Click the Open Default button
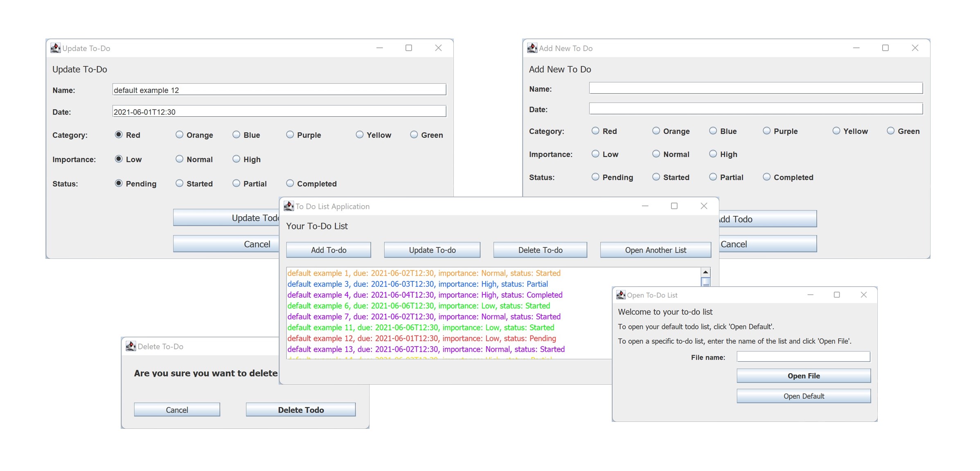This screenshot has height=471, width=980. (803, 396)
